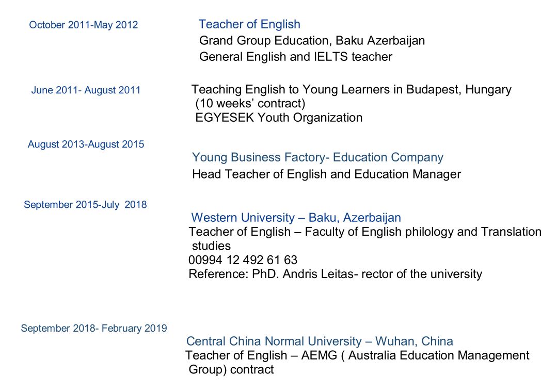Click 'June 2011- August 2011' date

coord(86,90)
